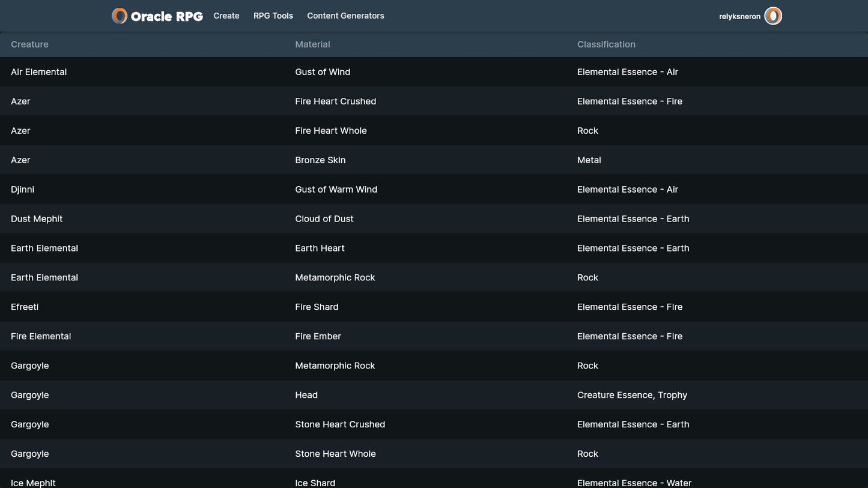The image size is (868, 488).
Task: Open the Content Generators menu
Action: point(345,16)
